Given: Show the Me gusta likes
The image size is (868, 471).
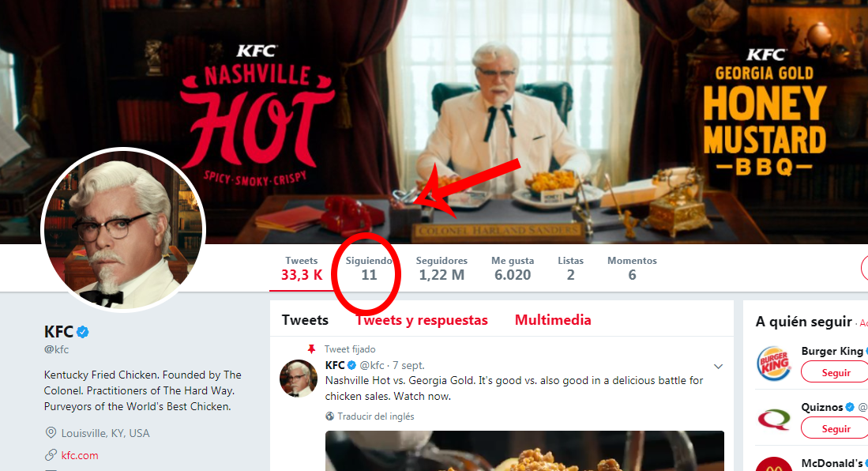Looking at the screenshot, I should (x=512, y=268).
